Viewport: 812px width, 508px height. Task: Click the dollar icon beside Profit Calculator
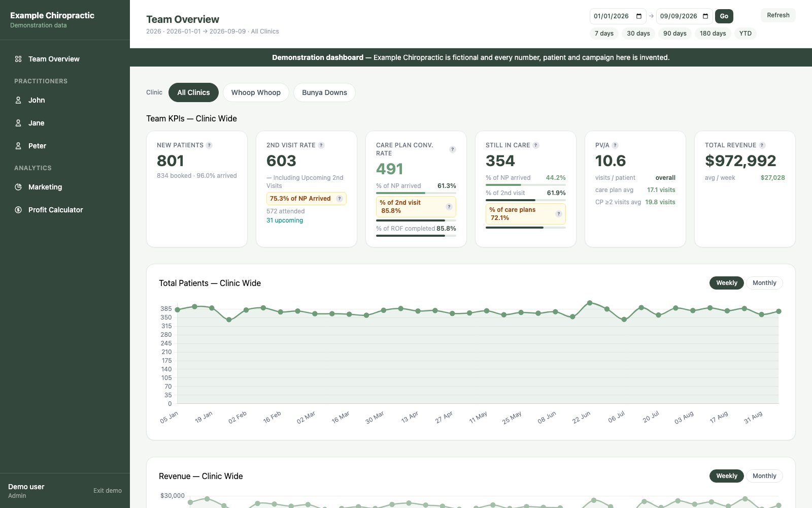tap(18, 210)
